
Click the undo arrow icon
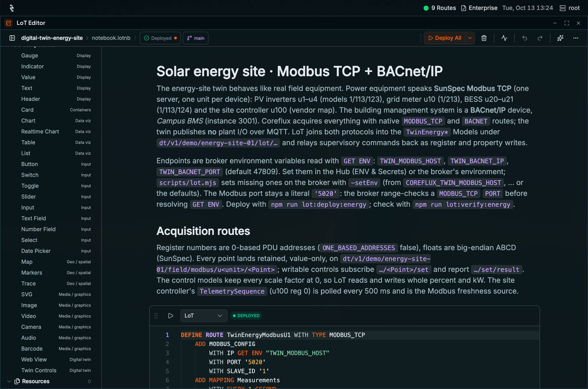(x=524, y=38)
